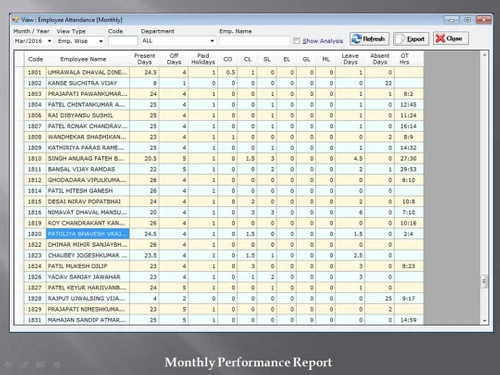
Task: Click the Emp. Name input field
Action: tap(254, 41)
